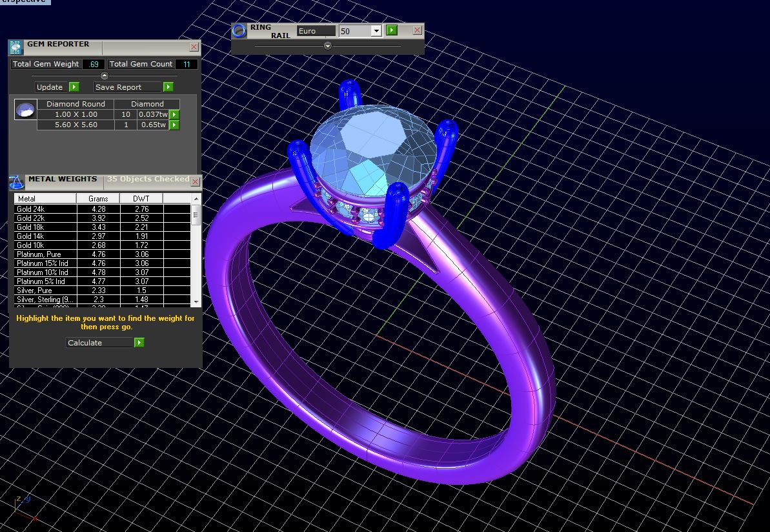The image size is (770, 532).
Task: Click the metal list scrollbar thumb
Action: tap(196, 214)
